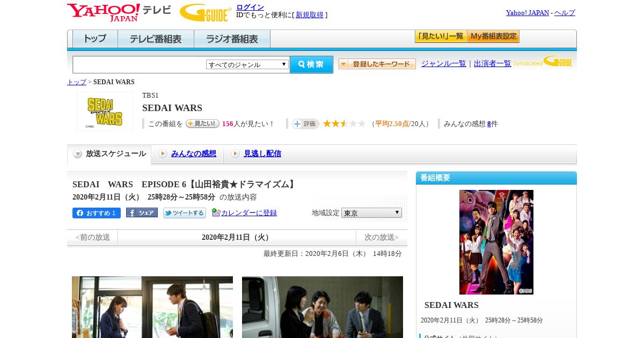644x338 pixels.
Task: Focus the program search input field
Action: (x=140, y=64)
